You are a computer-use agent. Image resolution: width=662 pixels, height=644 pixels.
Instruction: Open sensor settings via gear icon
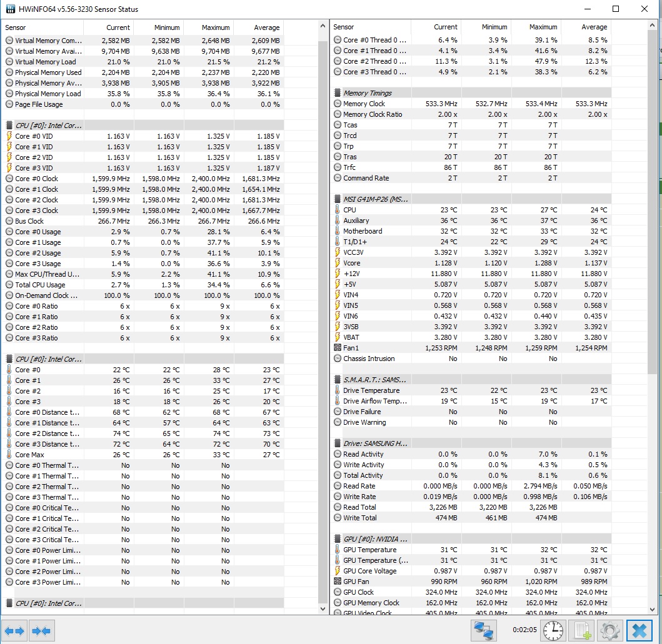click(611, 630)
